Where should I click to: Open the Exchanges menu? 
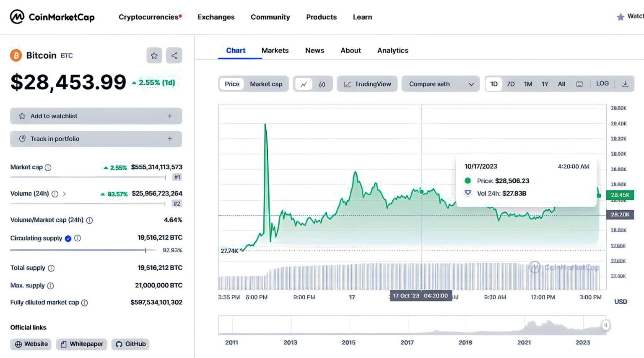pos(216,17)
